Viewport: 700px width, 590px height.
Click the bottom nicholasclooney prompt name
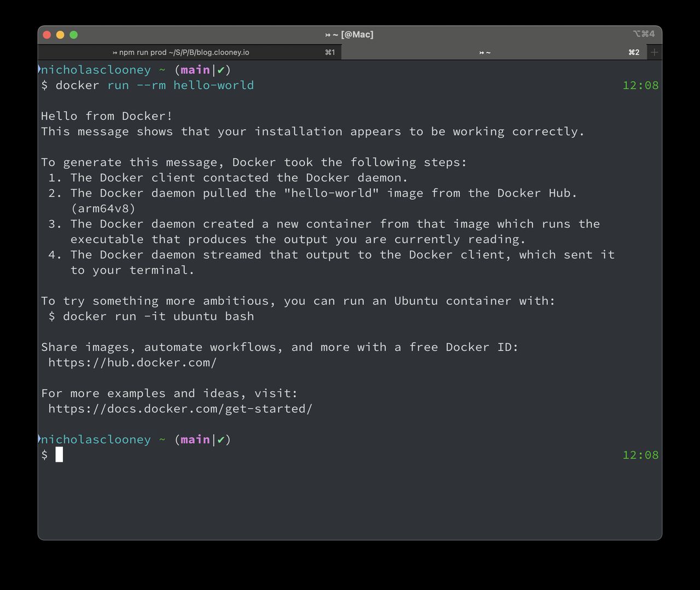point(96,440)
